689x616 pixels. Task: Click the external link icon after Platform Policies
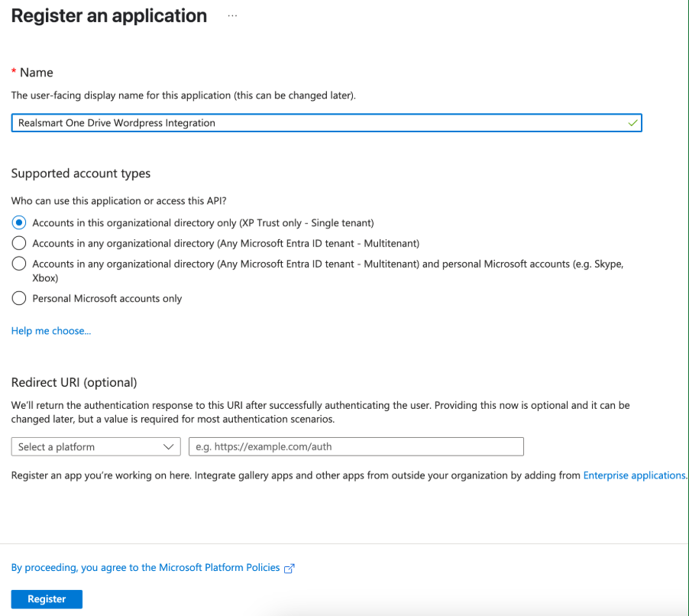tap(289, 569)
